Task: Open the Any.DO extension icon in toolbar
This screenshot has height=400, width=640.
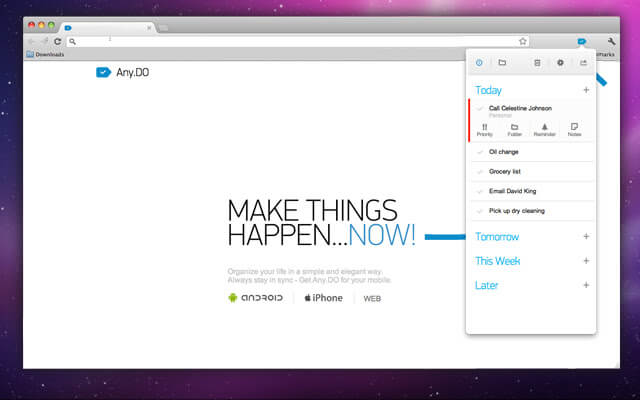Action: [582, 41]
